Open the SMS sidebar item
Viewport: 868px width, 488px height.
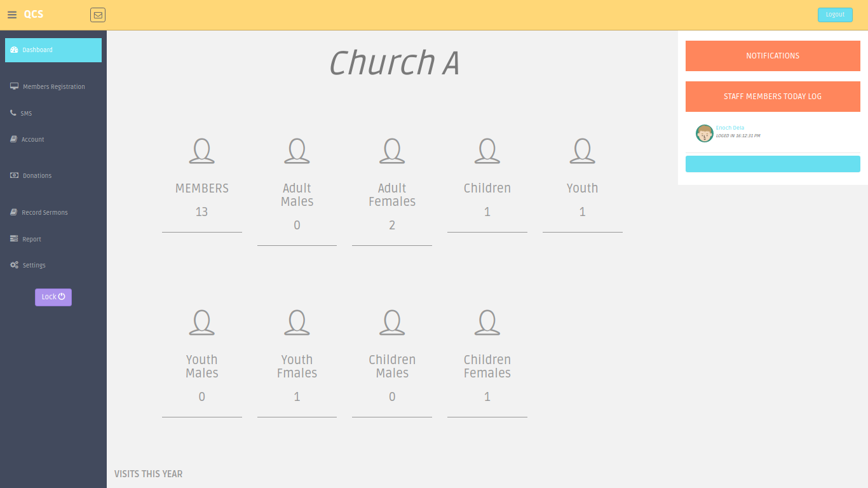click(26, 113)
